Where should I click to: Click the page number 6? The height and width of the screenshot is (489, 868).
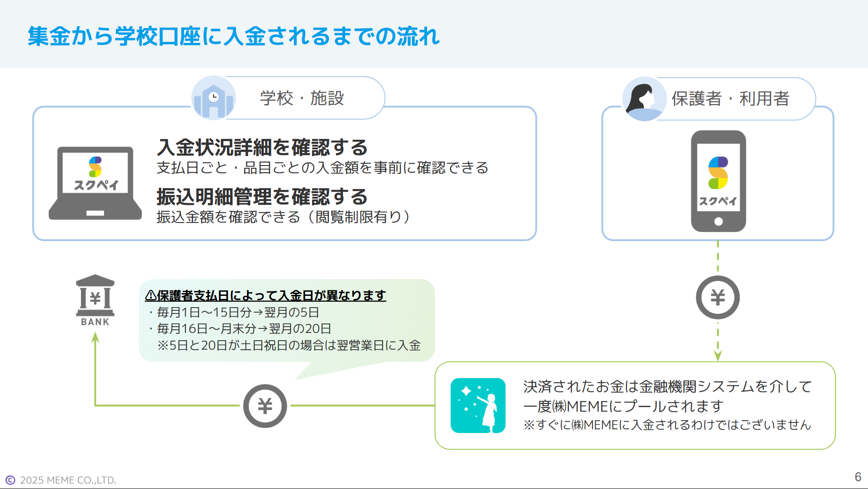pyautogui.click(x=858, y=476)
